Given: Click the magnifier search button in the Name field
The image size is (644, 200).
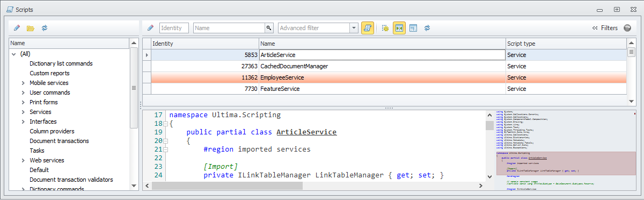Looking at the screenshot, I should tap(269, 28).
